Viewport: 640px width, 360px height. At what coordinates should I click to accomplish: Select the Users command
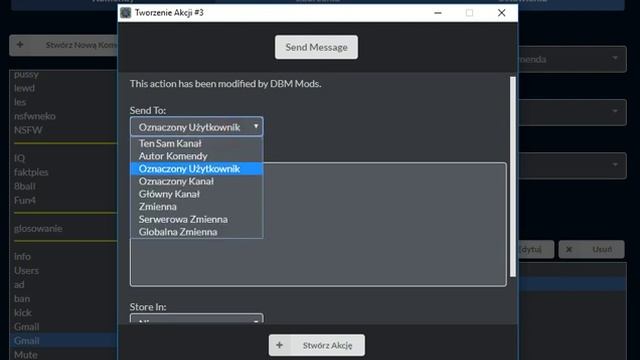pyautogui.click(x=27, y=271)
